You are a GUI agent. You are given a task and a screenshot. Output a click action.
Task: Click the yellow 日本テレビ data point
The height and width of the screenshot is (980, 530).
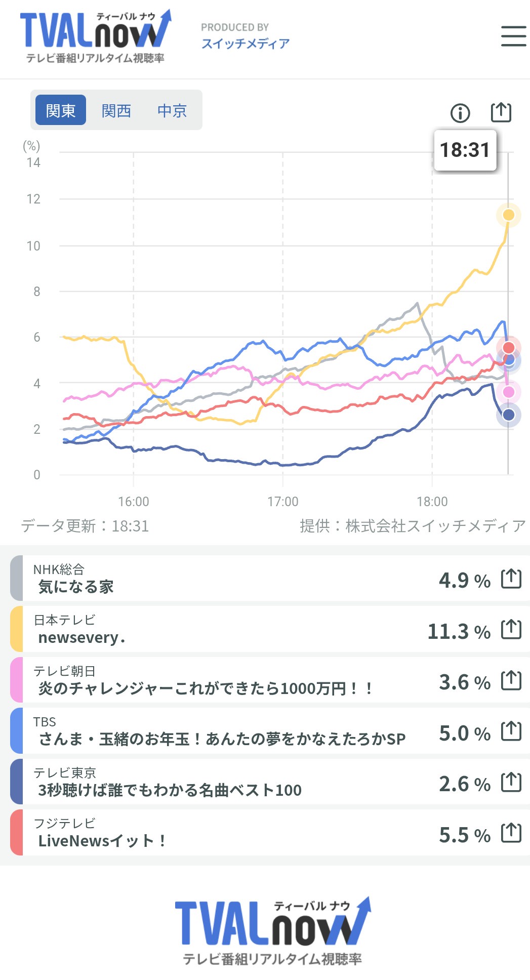pyautogui.click(x=508, y=215)
